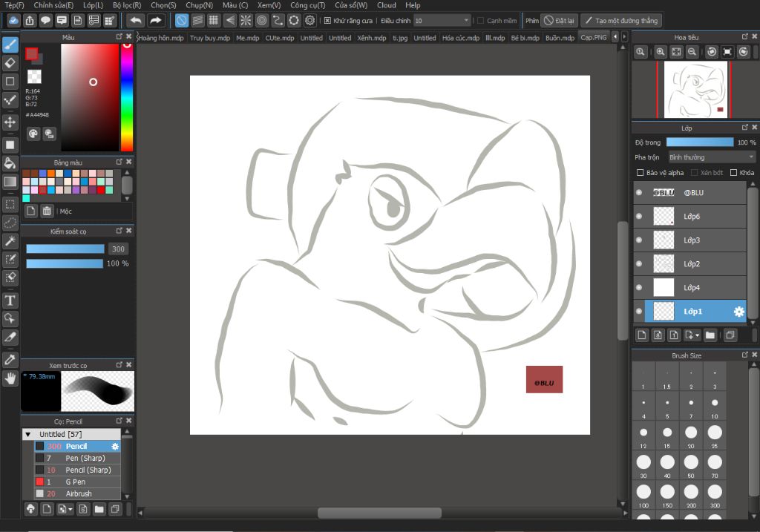Enable Bảo vệ alpha checkbox
This screenshot has height=532, width=760.
[x=640, y=172]
